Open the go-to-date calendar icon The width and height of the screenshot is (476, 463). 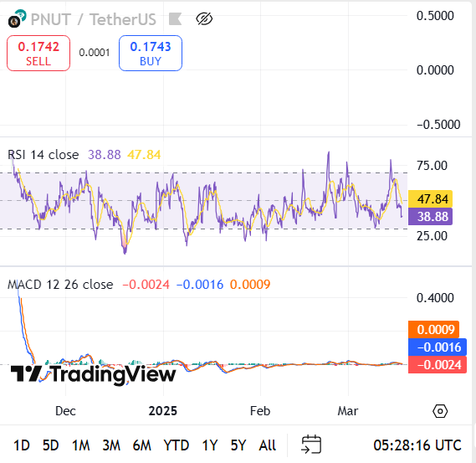click(x=311, y=445)
